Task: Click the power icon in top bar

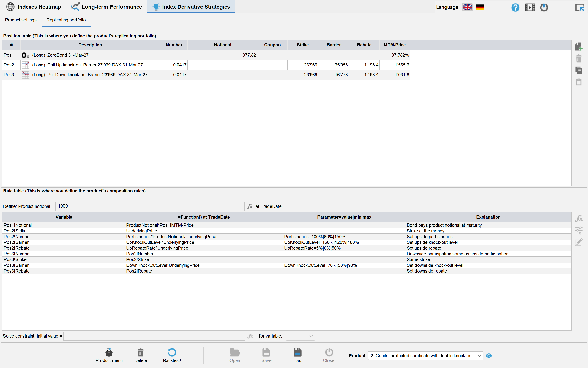Action: coord(544,7)
